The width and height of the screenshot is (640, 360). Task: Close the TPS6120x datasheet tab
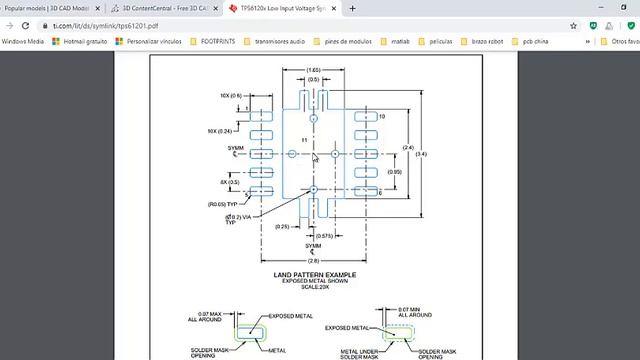333,8
